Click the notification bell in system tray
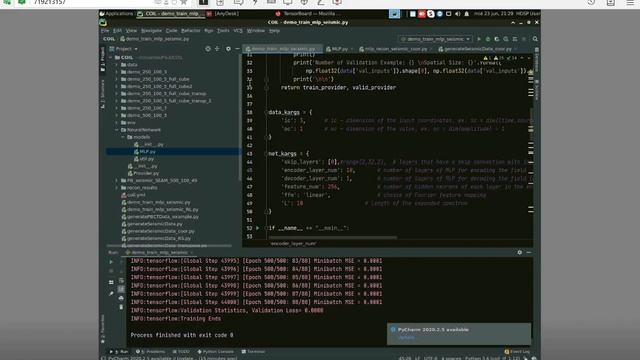 coord(467,14)
